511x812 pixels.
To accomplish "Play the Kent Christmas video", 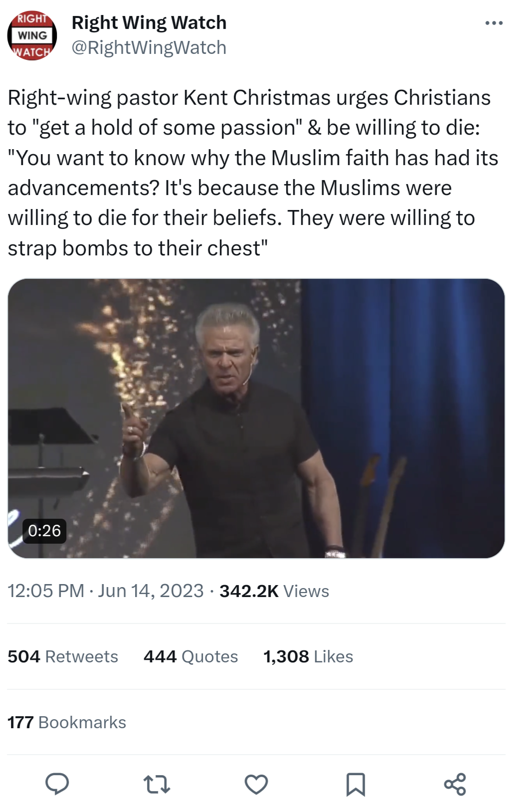I will (x=256, y=418).
